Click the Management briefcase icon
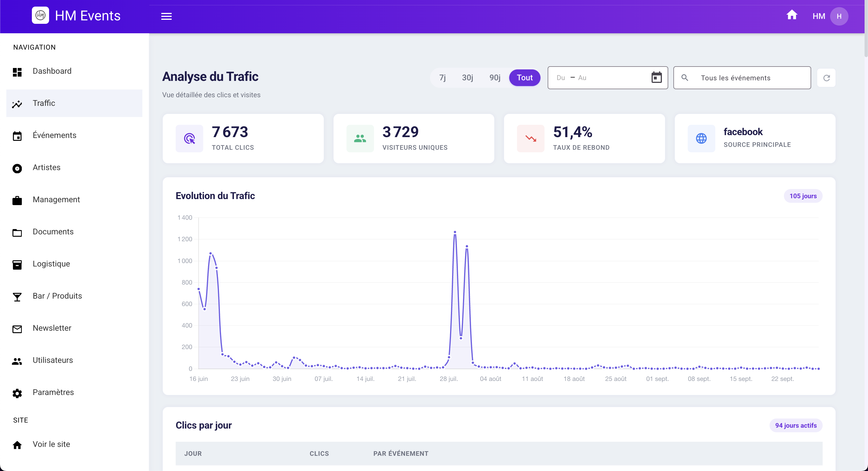This screenshot has width=868, height=471. click(17, 201)
